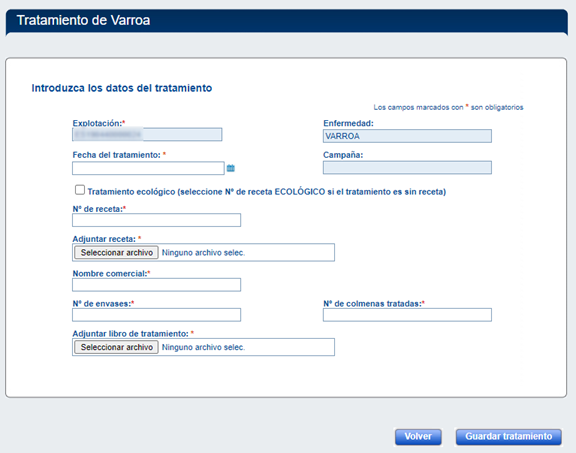The width and height of the screenshot is (576, 453).
Task: Click the Nº de envases field
Action: (x=156, y=315)
